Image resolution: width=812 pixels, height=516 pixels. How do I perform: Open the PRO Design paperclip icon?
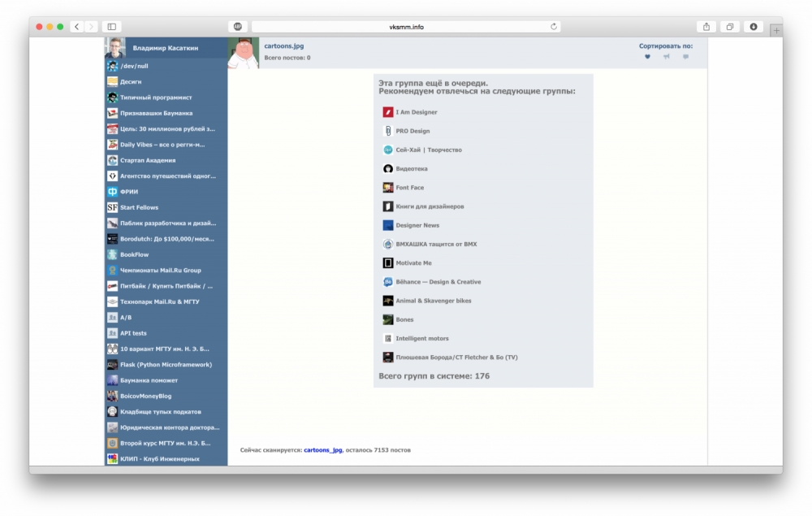pos(388,131)
